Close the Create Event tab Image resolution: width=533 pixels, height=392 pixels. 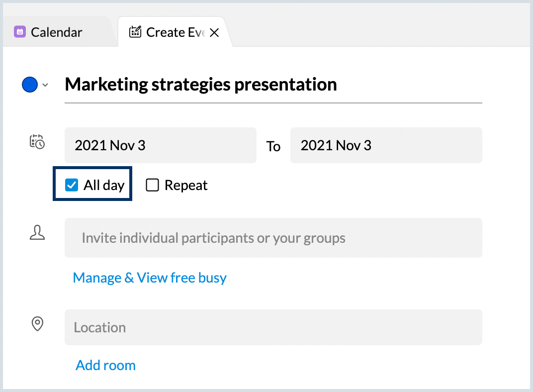coord(214,33)
